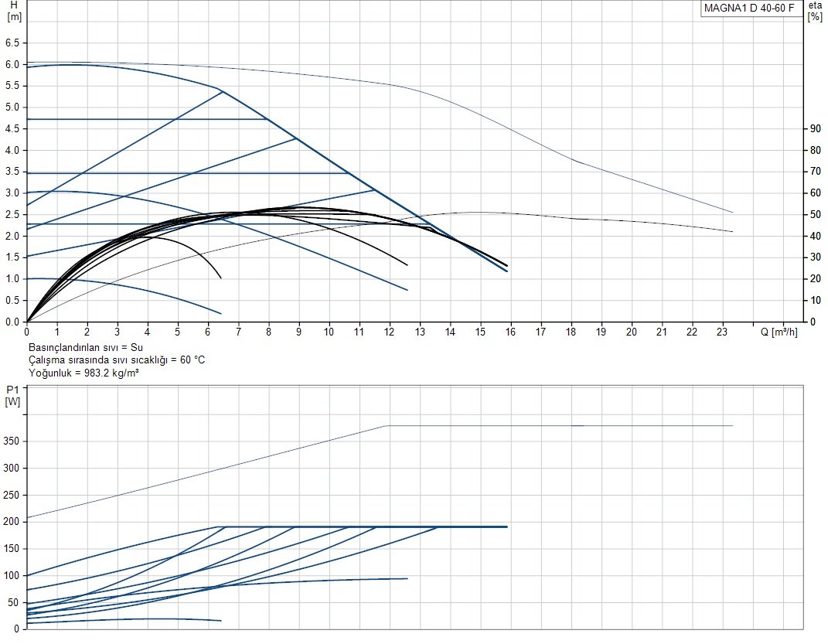Screen dimensions: 828x644
Task: Click the eta [%] axis label
Action: tap(816, 11)
